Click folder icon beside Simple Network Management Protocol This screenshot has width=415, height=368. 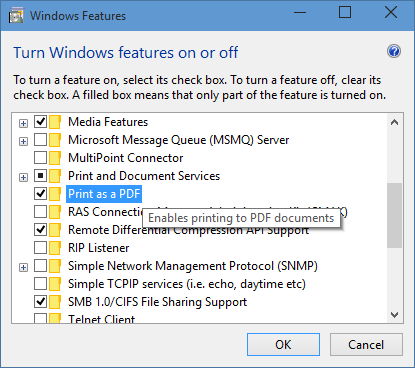(x=55, y=266)
